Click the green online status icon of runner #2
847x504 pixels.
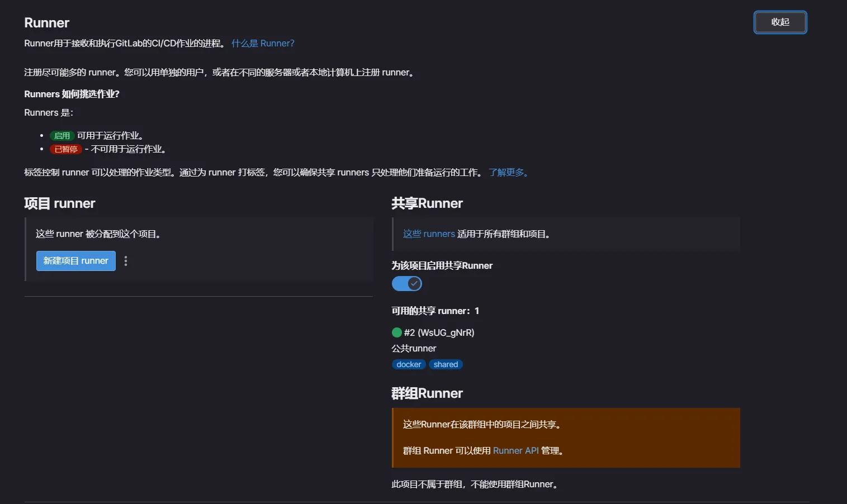[x=397, y=332]
